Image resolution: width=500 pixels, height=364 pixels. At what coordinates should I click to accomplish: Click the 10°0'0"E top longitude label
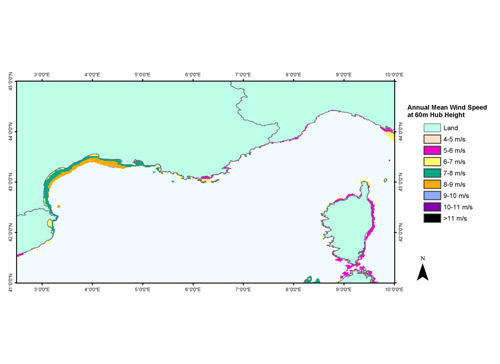(x=394, y=75)
